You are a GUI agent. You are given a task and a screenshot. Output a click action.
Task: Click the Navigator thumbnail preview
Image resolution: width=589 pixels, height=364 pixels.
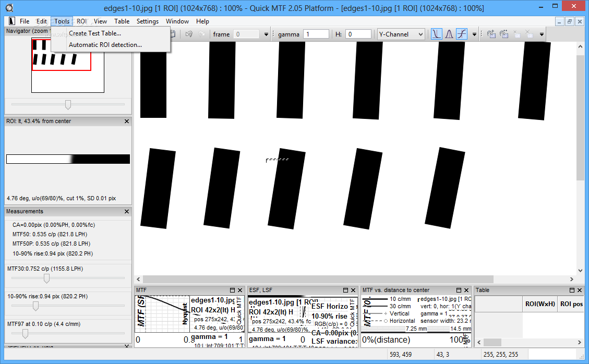click(x=68, y=65)
